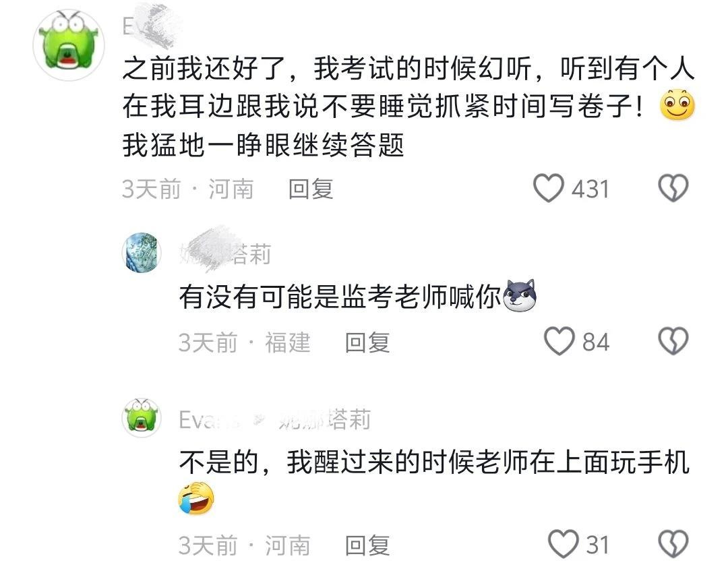This screenshot has height=575, width=728.
Task: Like the comment with 431 likes
Action: (x=548, y=188)
